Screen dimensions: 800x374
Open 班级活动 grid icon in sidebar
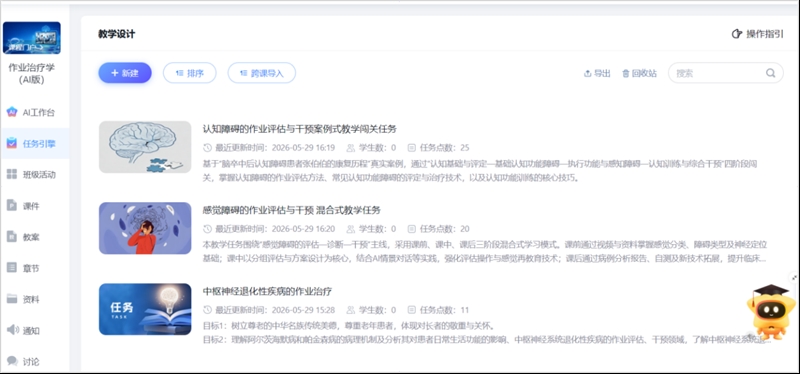click(x=12, y=174)
